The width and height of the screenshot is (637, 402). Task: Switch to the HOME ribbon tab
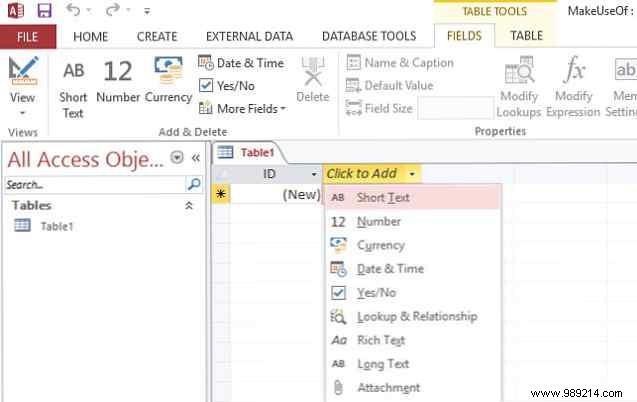[x=90, y=37]
